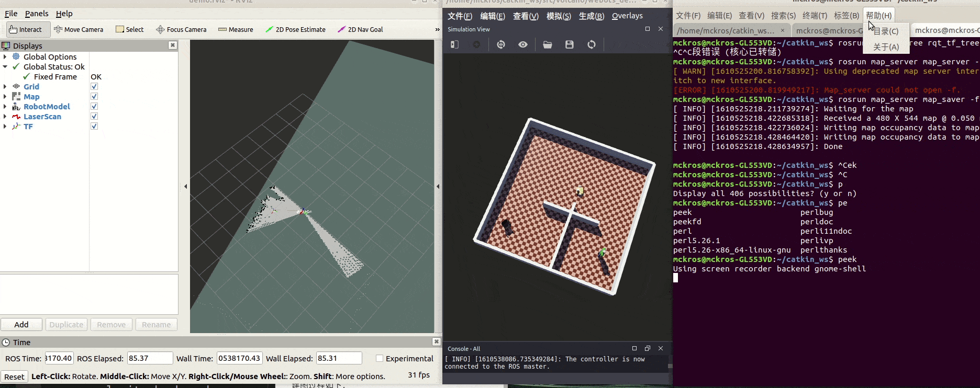Show more RViz toolbar tools
Image resolution: width=980 pixels, height=388 pixels.
click(437, 30)
